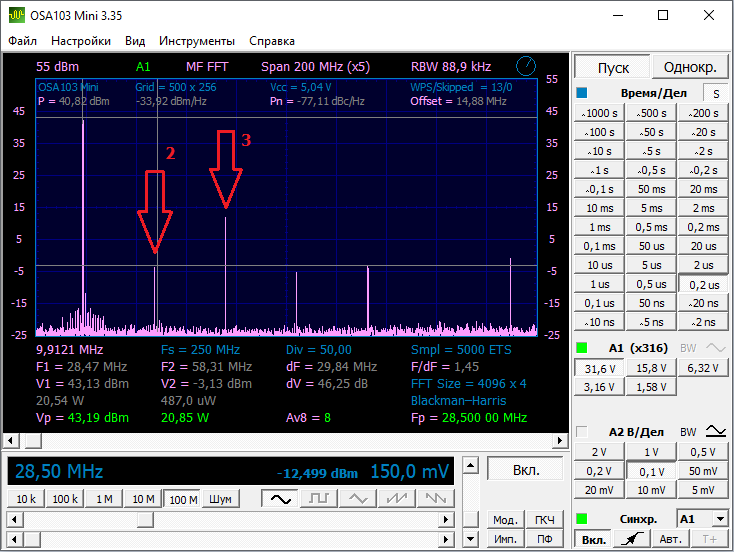Click the generator amplitude vertical slider thumb
This screenshot has height=552, width=734.
470,519
